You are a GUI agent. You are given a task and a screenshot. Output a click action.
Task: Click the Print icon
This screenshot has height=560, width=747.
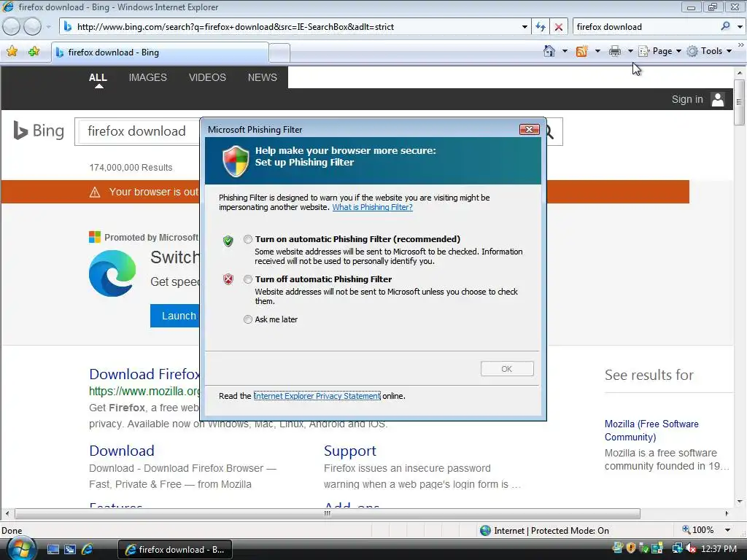(615, 52)
